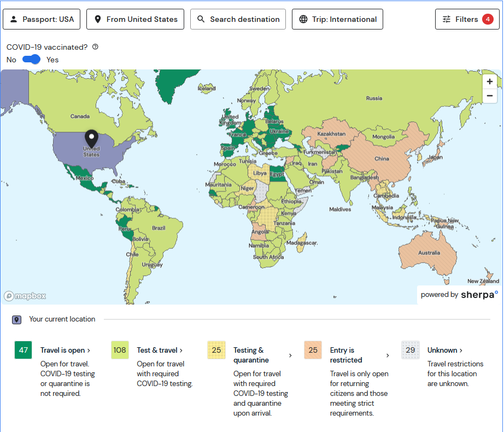This screenshot has height=432, width=504.
Task: Click the Filters sliders icon
Action: pos(447,19)
